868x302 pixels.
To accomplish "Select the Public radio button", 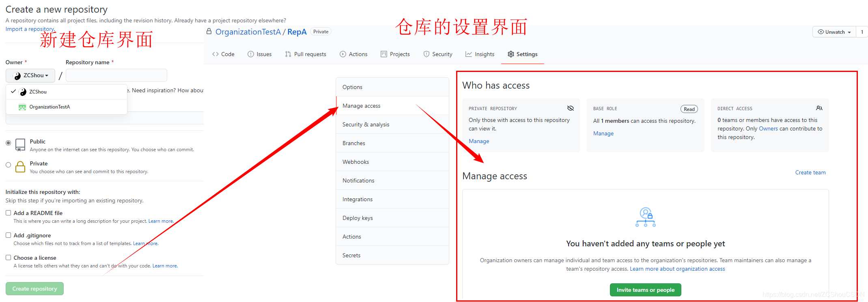I will (8, 143).
